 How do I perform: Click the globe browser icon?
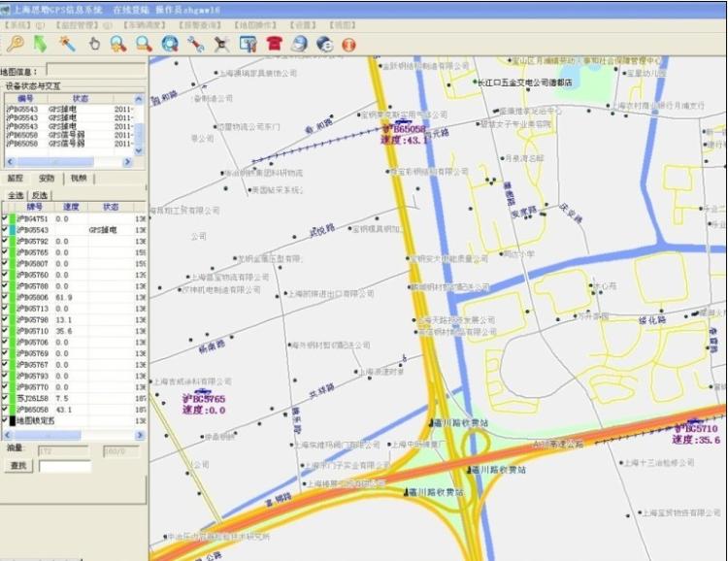pyautogui.click(x=325, y=44)
